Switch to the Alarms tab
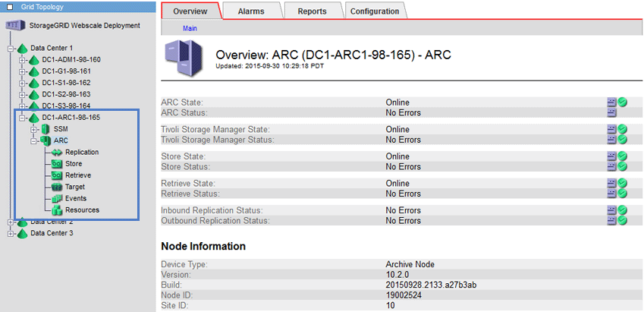The width and height of the screenshot is (644, 312). (251, 11)
